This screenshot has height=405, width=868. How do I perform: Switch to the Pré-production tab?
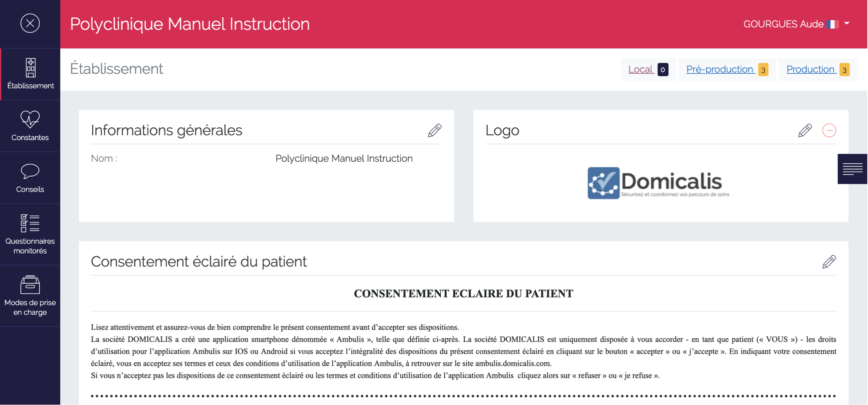pyautogui.click(x=720, y=69)
